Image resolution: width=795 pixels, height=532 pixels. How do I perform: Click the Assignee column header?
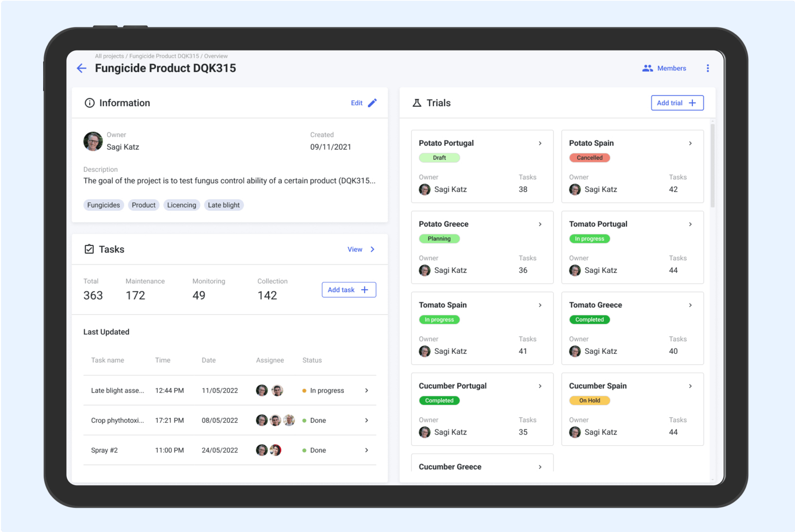(270, 361)
